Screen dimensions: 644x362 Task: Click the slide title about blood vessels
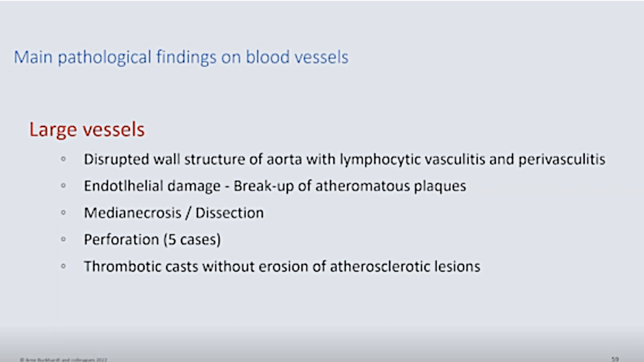(181, 57)
